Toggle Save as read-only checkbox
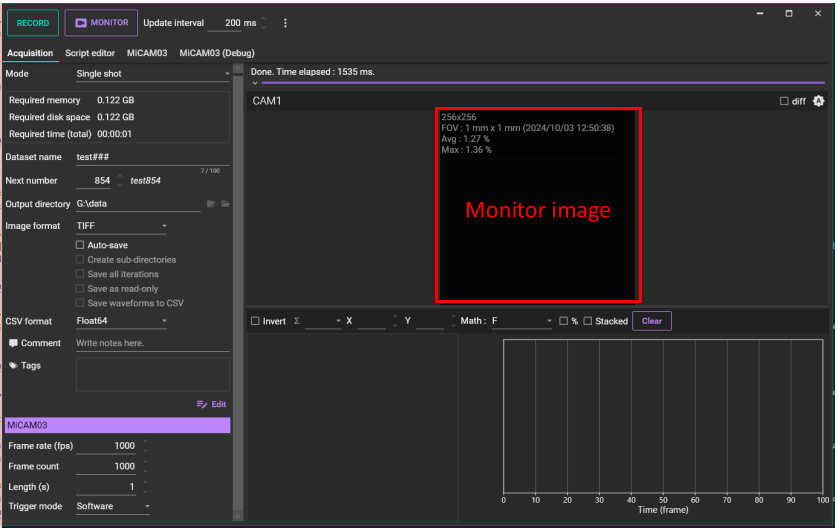The image size is (838, 528). click(x=80, y=288)
